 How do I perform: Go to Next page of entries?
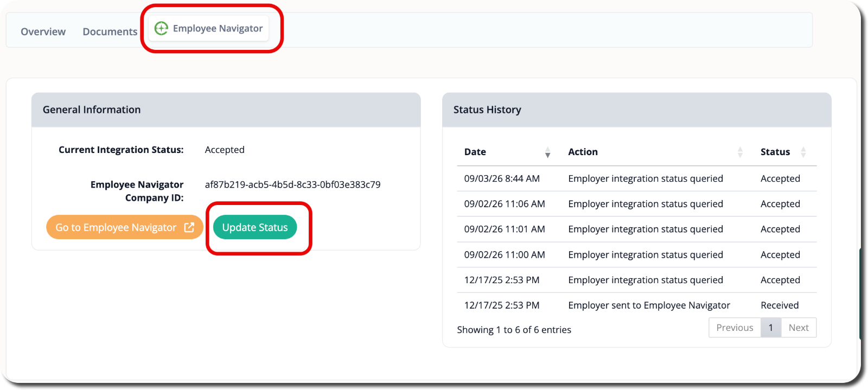pyautogui.click(x=799, y=328)
